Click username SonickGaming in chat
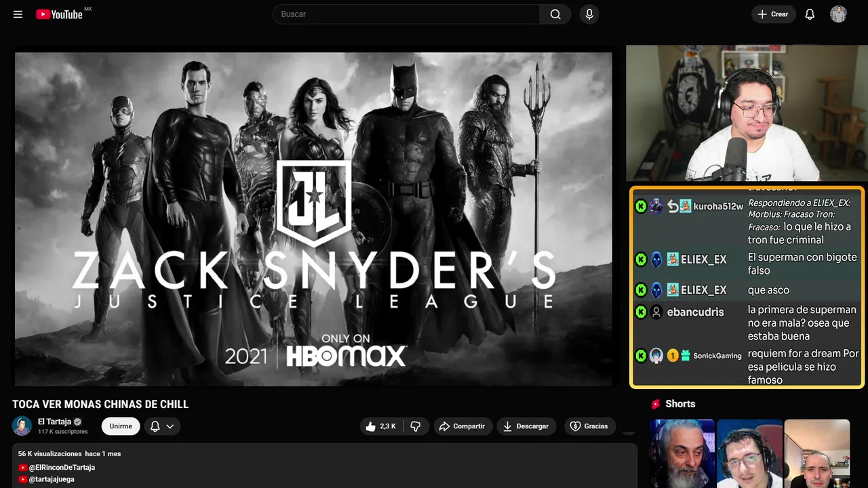The width and height of the screenshot is (868, 488). tap(717, 356)
